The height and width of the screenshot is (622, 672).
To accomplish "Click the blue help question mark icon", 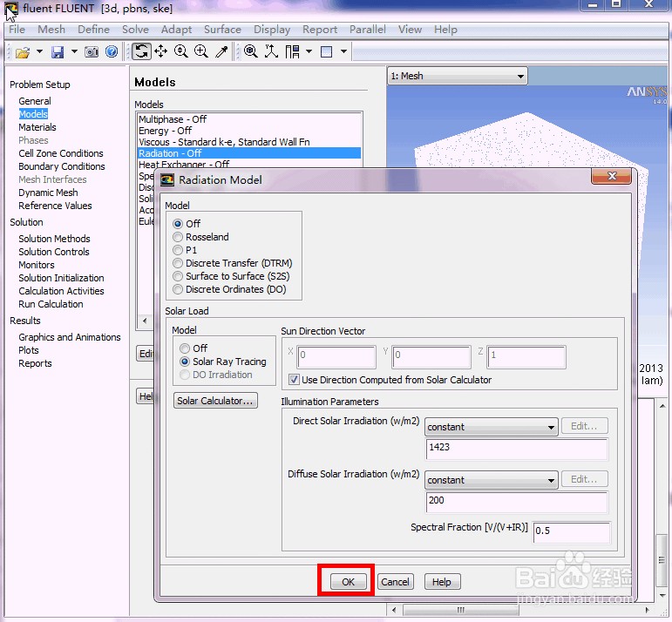I will pyautogui.click(x=112, y=52).
